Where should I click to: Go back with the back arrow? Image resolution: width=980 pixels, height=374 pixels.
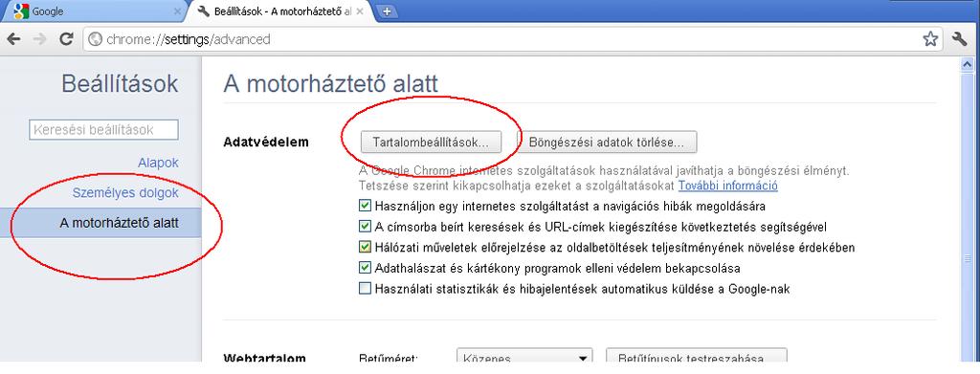coord(14,39)
